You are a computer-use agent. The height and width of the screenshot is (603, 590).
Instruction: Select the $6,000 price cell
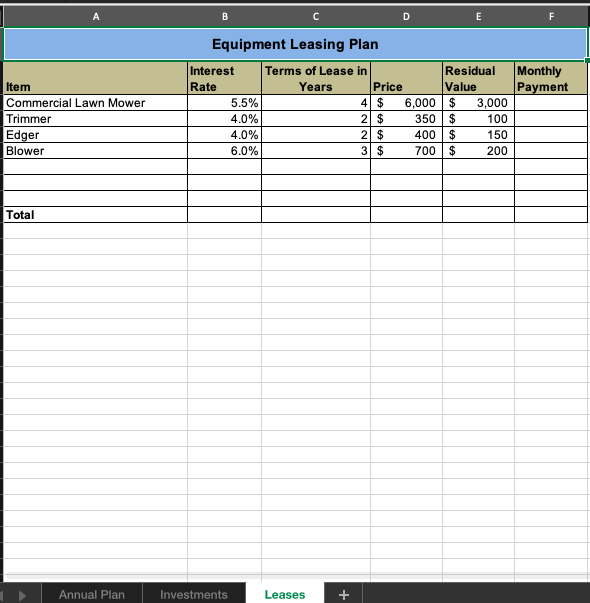406,103
